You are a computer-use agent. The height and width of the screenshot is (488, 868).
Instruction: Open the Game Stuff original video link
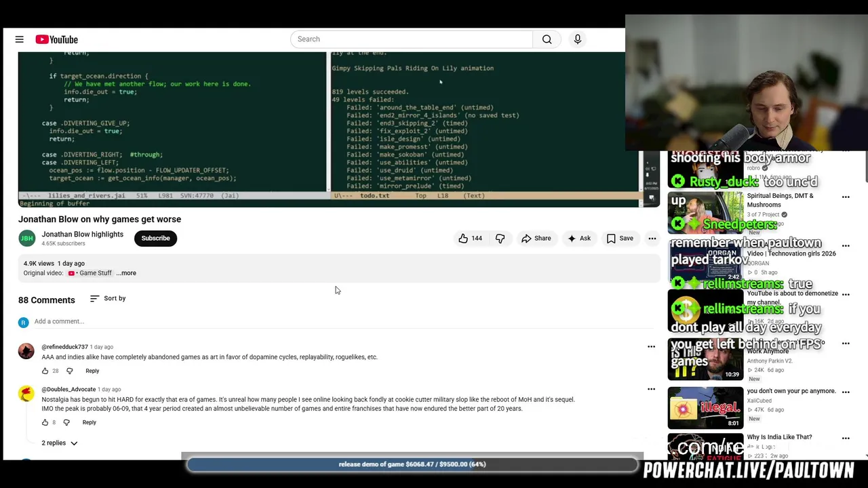pyautogui.click(x=90, y=273)
